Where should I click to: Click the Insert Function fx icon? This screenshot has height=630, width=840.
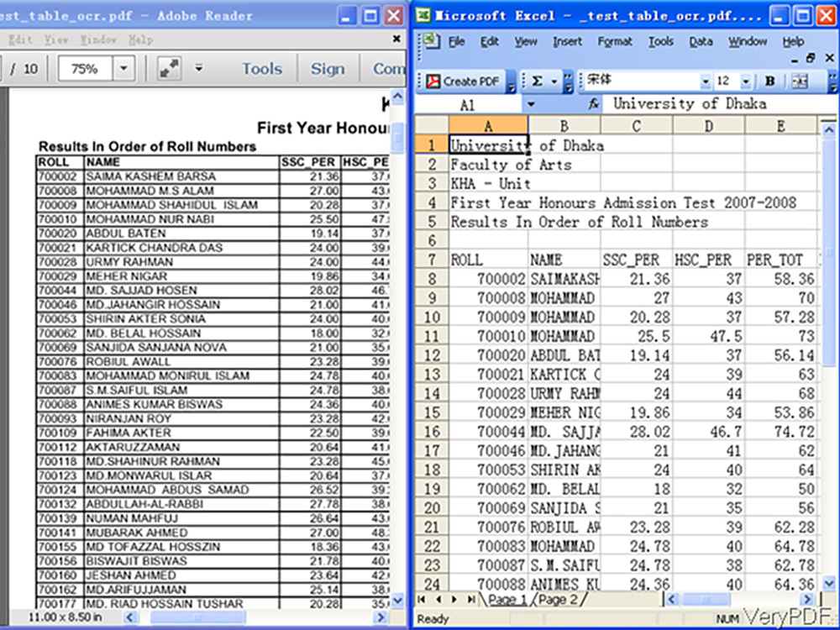(x=594, y=104)
